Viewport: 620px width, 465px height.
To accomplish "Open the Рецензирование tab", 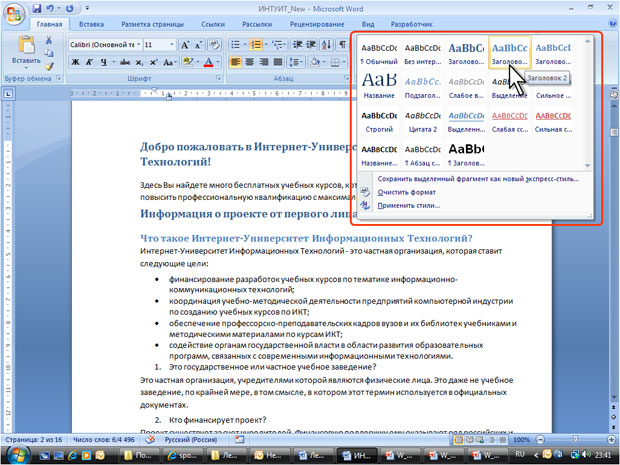I will tap(317, 24).
